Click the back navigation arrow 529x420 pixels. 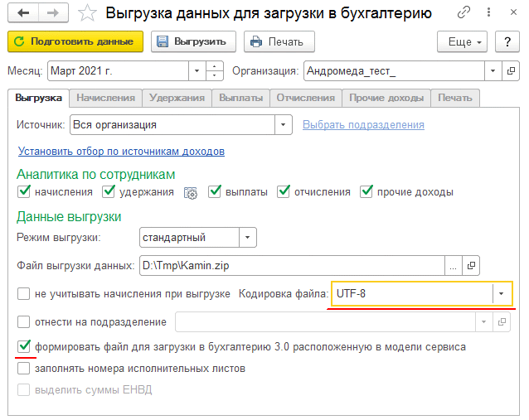23,13
